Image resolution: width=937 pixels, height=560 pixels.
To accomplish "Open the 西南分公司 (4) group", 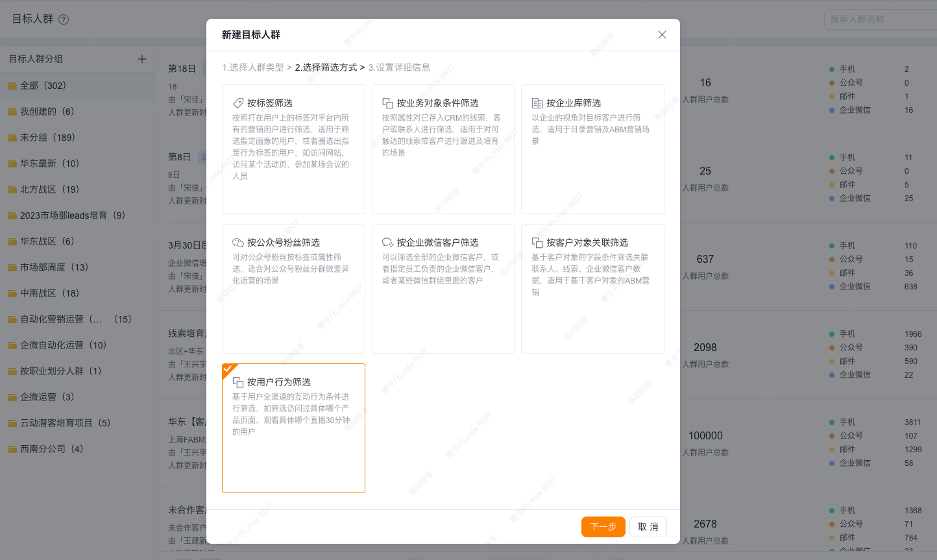I will click(x=77, y=449).
